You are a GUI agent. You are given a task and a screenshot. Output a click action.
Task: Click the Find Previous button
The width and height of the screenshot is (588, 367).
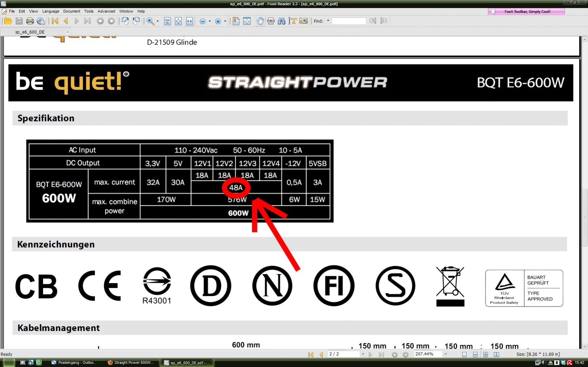click(x=373, y=21)
